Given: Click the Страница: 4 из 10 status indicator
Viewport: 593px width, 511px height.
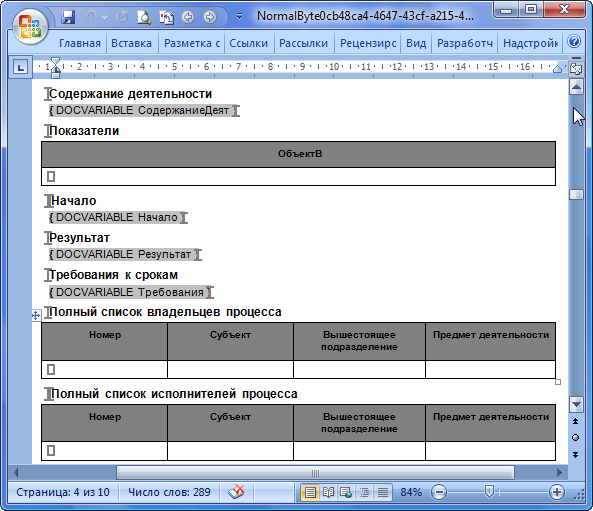Looking at the screenshot, I should [63, 492].
